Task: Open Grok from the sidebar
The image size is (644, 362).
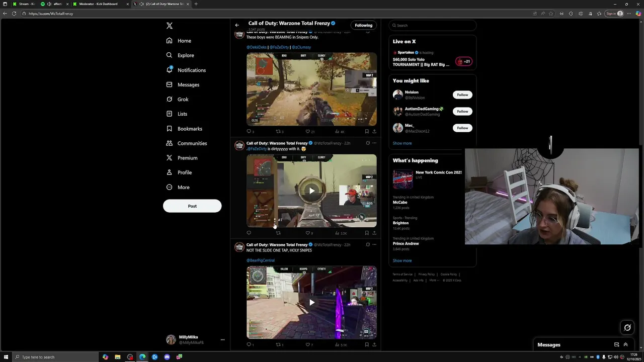Action: [177, 99]
